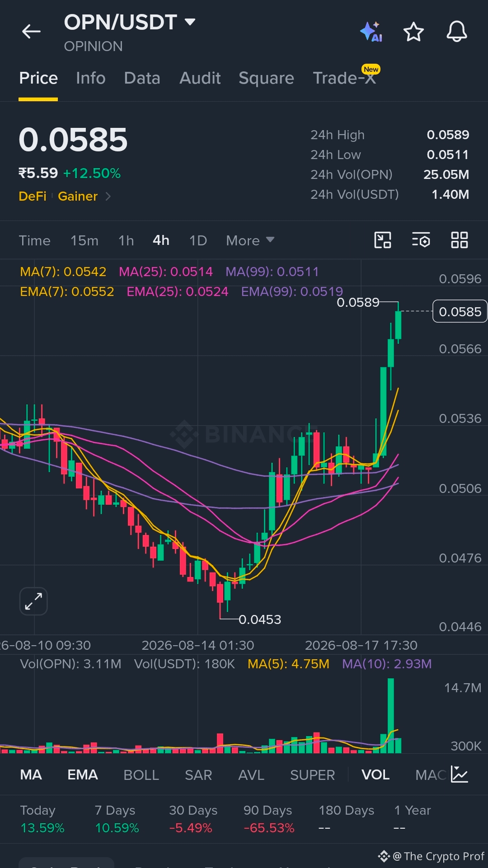Toggle the EMA indicator
This screenshot has width=488, height=868.
click(83, 774)
